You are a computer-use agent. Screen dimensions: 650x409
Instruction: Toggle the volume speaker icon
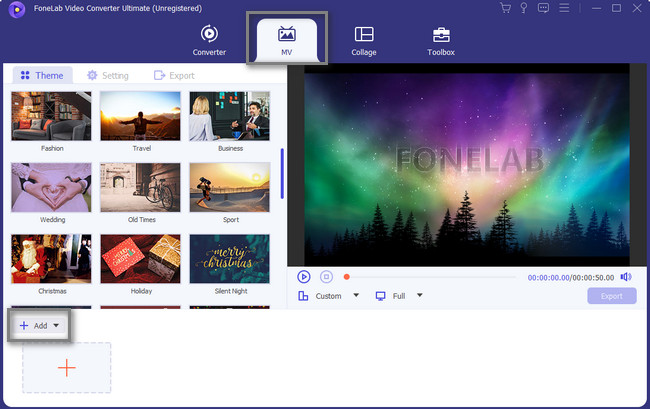click(626, 277)
